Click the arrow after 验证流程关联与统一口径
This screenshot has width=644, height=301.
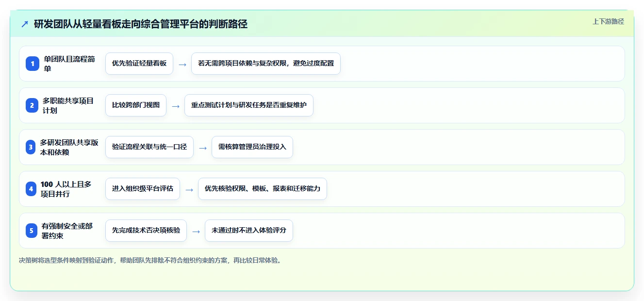point(203,148)
